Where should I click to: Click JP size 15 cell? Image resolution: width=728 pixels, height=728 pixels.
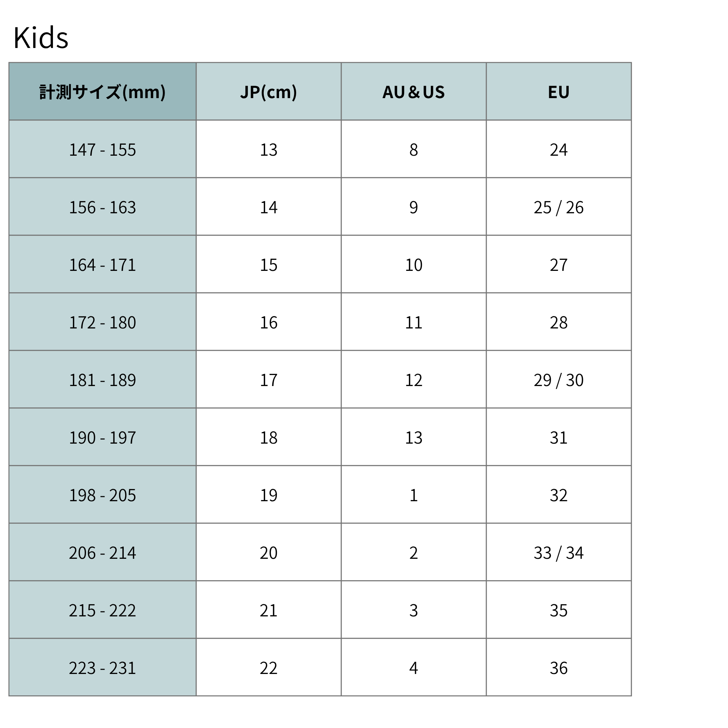(x=269, y=264)
